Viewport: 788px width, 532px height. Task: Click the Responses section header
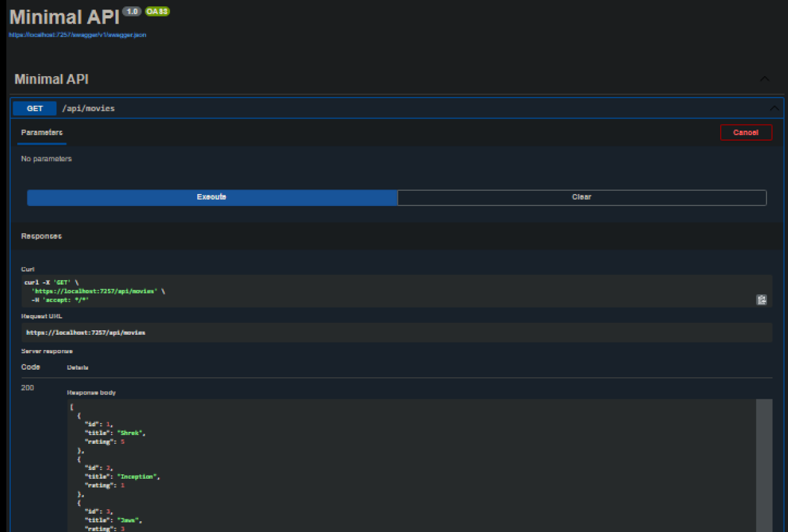coord(41,236)
